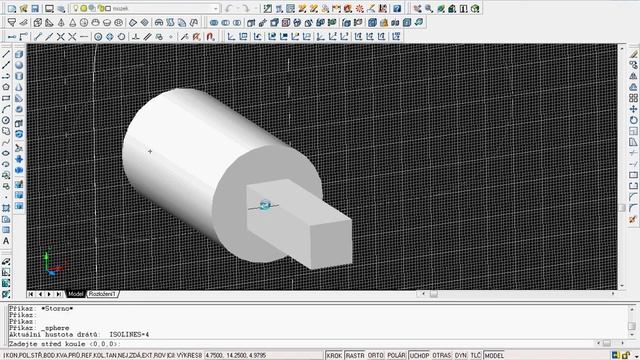Click the Object Snap Settings magnet icon
Viewport: 640px width, 360px height.
pyautogui.click(x=210, y=36)
